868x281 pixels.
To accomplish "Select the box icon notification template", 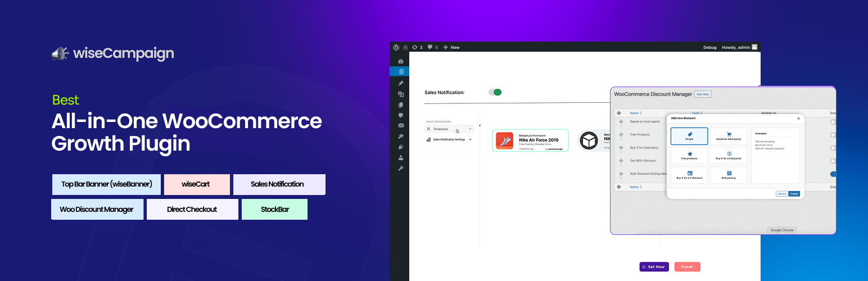I will pyautogui.click(x=594, y=140).
